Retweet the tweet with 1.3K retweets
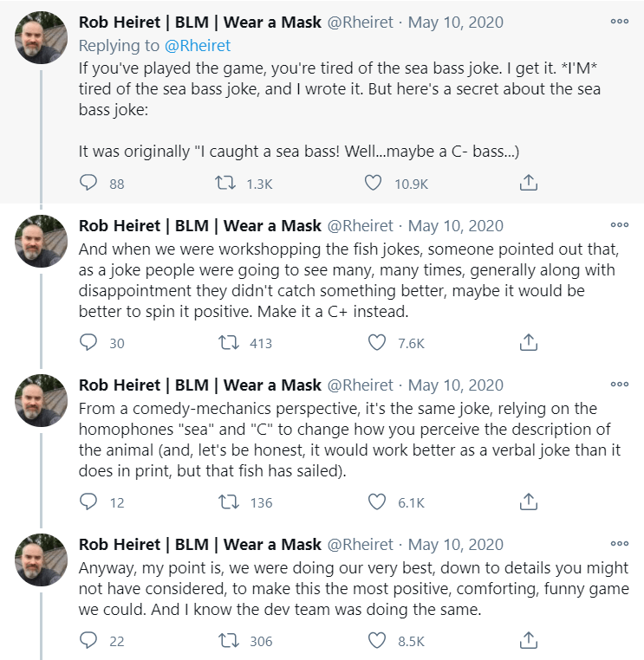This screenshot has height=660, width=644. click(224, 184)
